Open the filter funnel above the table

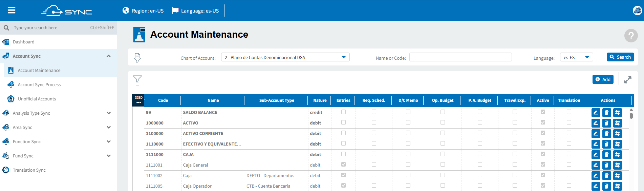point(137,80)
